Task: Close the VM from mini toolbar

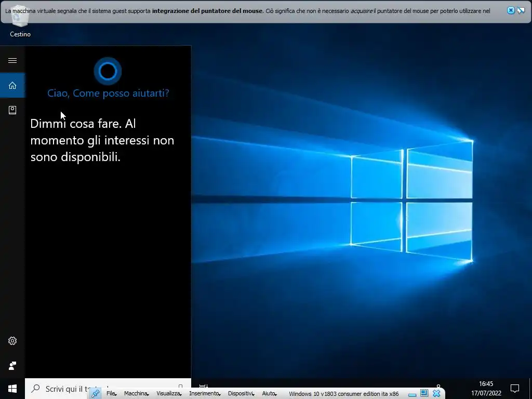Action: pyautogui.click(x=436, y=394)
